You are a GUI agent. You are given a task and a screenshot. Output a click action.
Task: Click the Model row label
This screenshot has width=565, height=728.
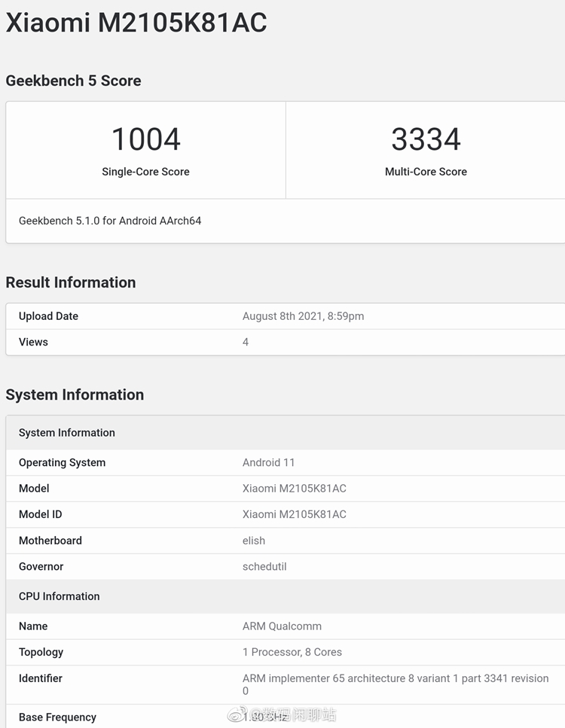point(34,489)
